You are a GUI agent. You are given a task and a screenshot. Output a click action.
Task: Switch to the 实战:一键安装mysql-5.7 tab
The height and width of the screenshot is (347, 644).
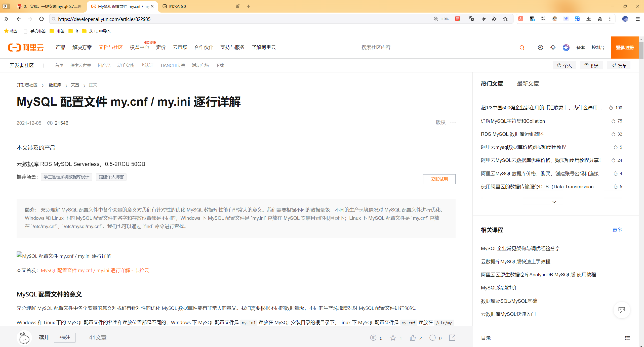pyautogui.click(x=49, y=6)
